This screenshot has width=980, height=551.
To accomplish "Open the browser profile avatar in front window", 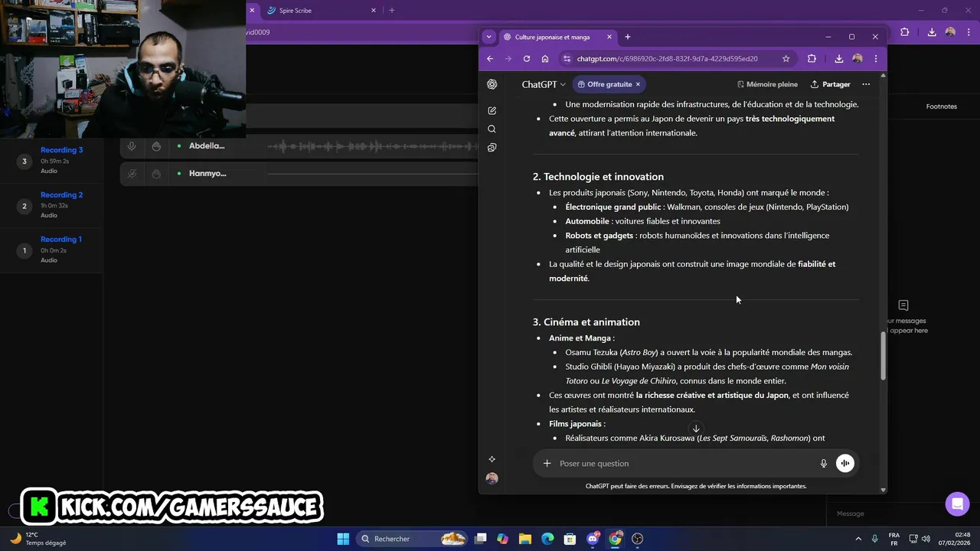I will click(x=857, y=59).
